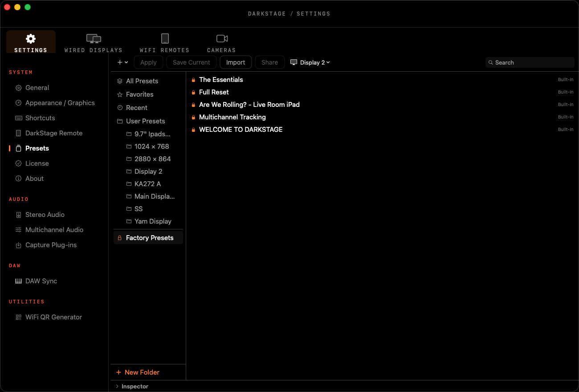This screenshot has height=392, width=579.
Task: Click the lock icon beside Full Reset
Action: pyautogui.click(x=193, y=92)
